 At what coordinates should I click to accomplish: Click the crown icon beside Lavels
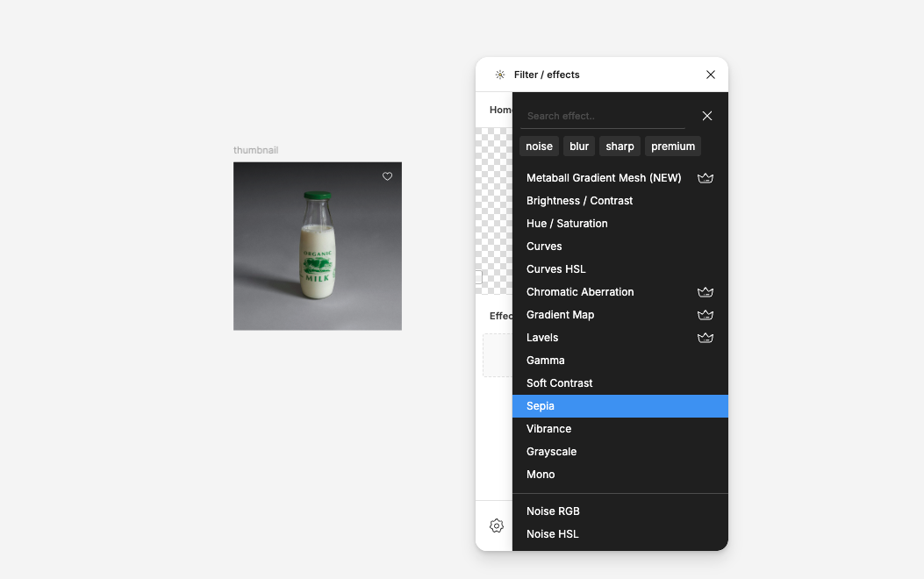pos(705,338)
